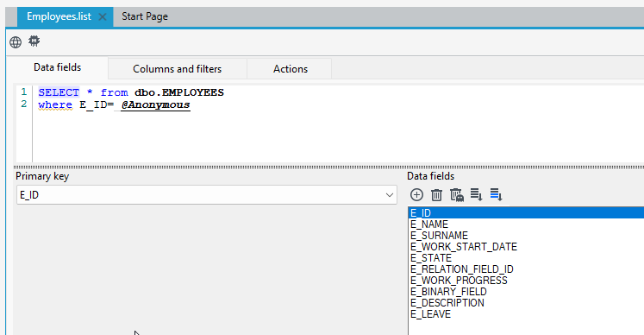Click SELECT keyword on line 1
The width and height of the screenshot is (644, 335).
[59, 92]
